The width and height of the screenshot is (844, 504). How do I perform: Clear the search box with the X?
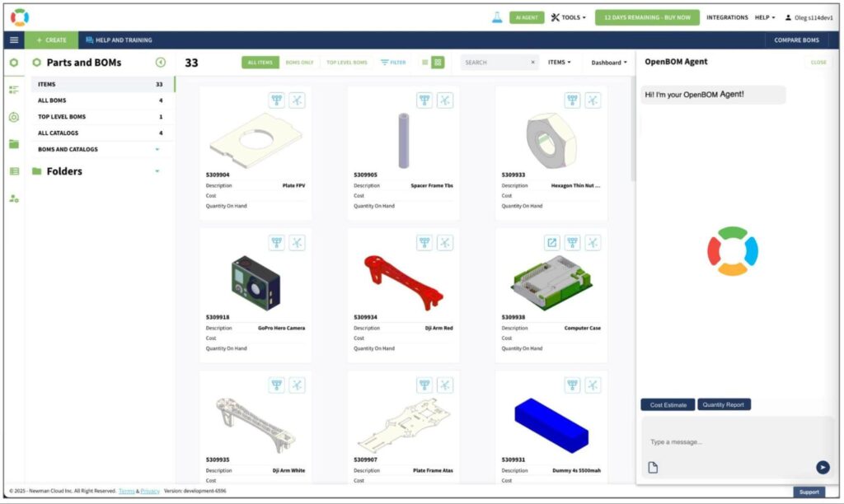click(533, 63)
